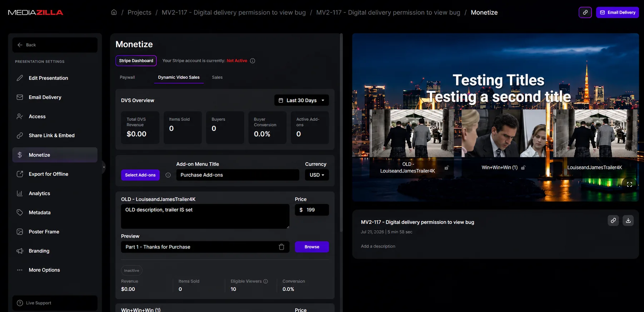644x312 pixels.
Task: Open the Last 30 Days dropdown
Action: [x=302, y=100]
